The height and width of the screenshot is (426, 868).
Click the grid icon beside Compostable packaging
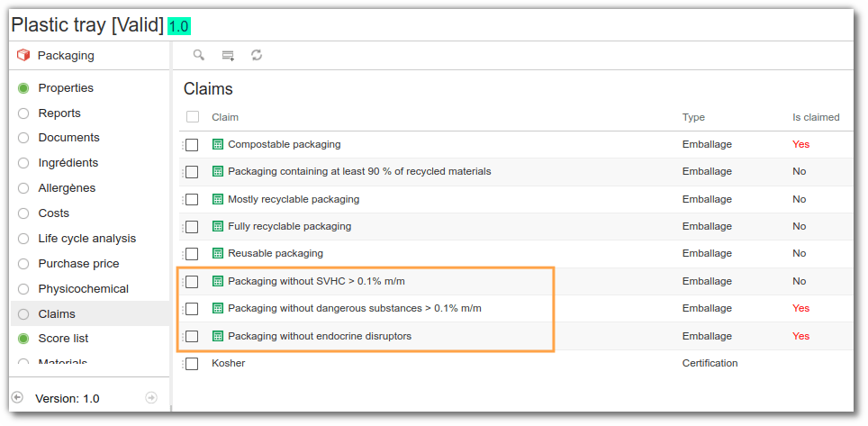218,144
